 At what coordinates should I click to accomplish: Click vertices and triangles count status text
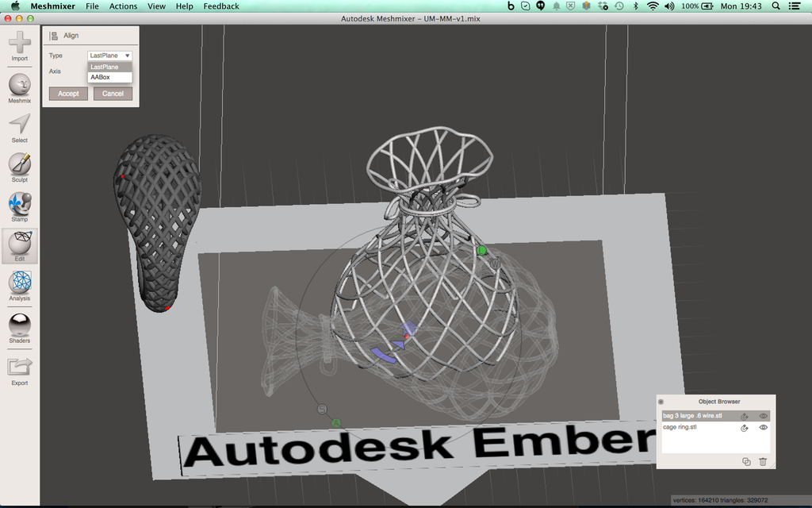[720, 500]
